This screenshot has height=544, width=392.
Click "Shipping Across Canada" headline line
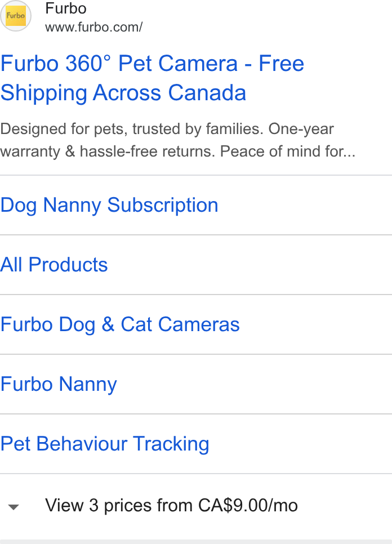123,92
